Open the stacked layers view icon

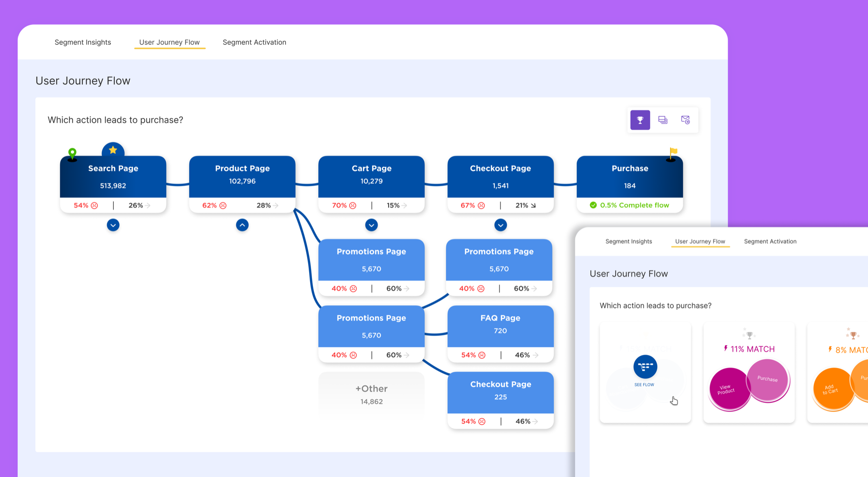click(x=663, y=120)
